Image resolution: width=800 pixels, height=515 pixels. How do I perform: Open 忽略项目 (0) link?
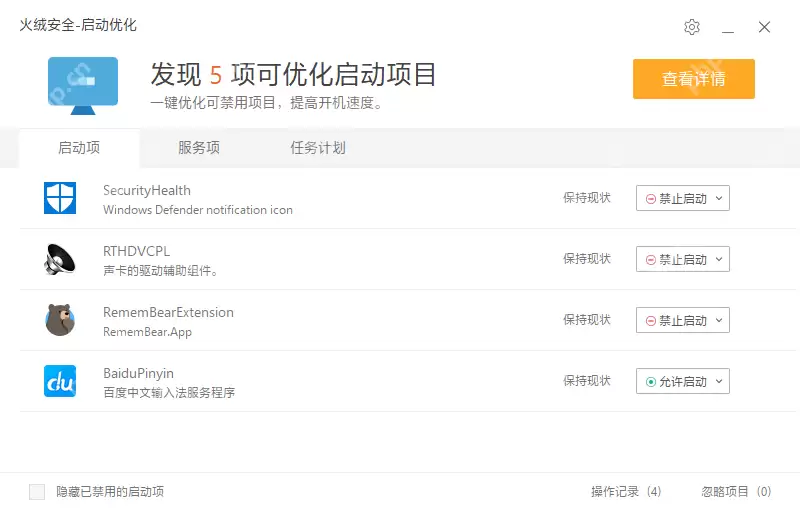point(736,492)
